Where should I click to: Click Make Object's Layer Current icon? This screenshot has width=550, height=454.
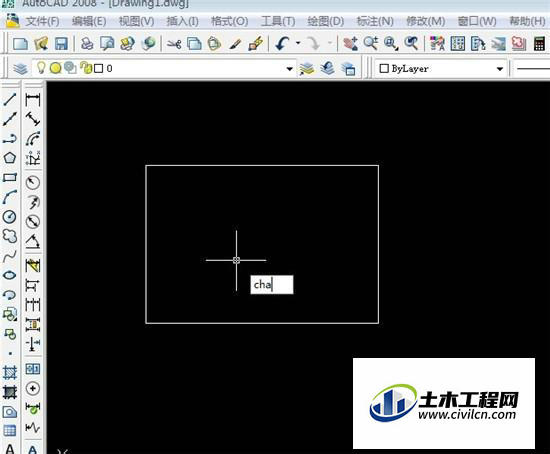click(307, 69)
